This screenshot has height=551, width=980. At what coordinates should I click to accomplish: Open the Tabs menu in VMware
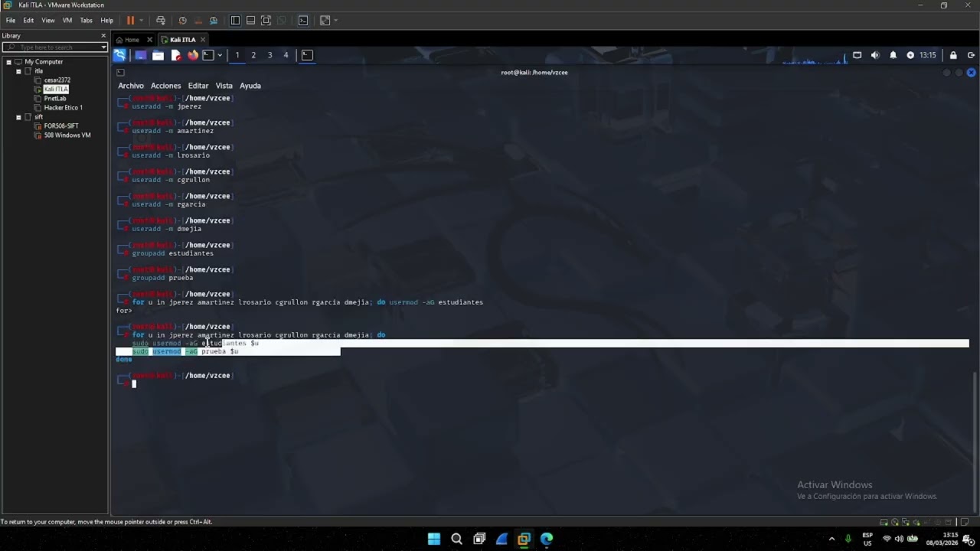pos(87,21)
